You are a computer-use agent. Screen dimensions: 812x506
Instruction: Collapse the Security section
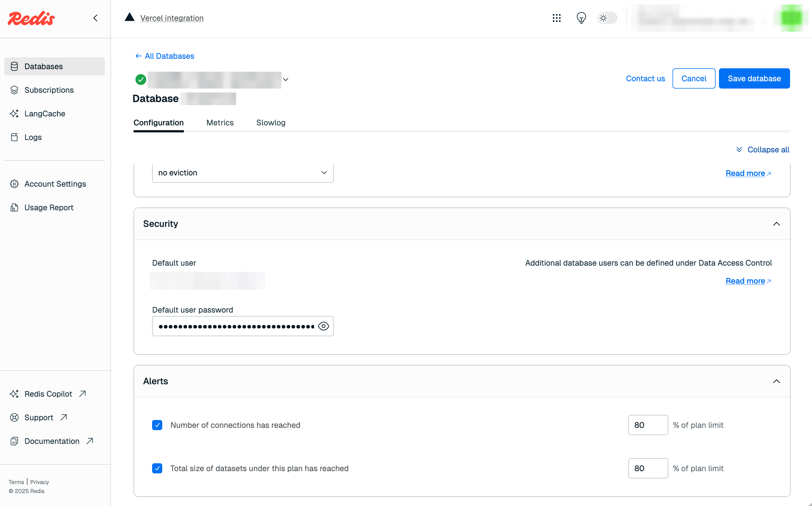click(776, 223)
